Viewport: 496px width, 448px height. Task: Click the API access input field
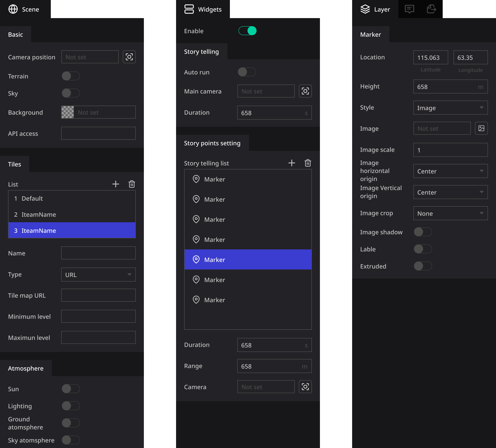99,133
